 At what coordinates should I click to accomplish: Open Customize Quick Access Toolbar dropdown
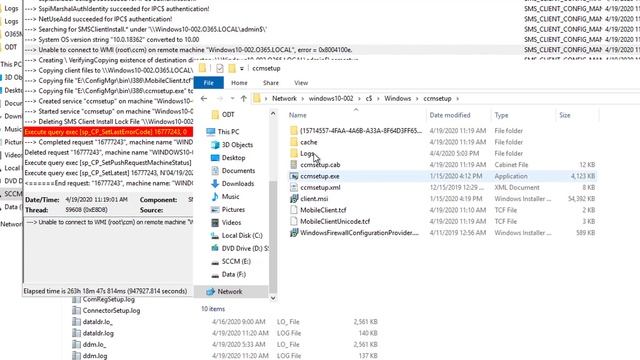[x=242, y=69]
